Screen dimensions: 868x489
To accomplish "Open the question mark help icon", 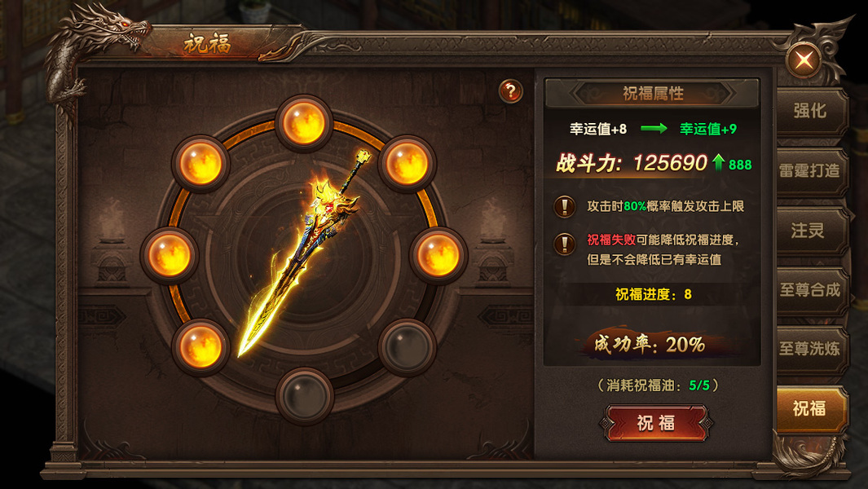I will tap(510, 90).
